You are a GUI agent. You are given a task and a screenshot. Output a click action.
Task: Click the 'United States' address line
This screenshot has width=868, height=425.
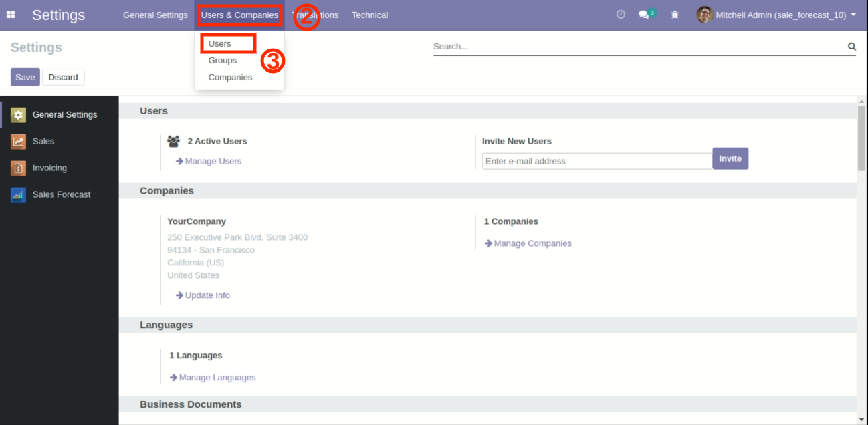193,275
